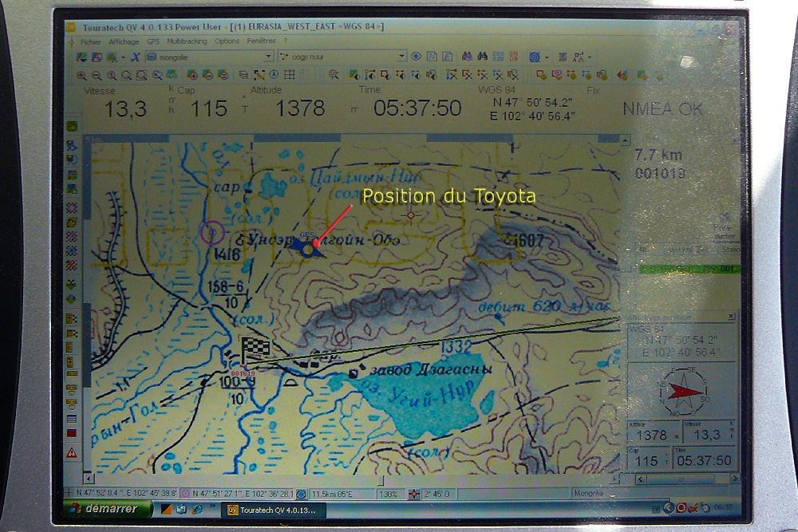This screenshot has width=798, height=532.
Task: Open the Multitracking menu
Action: pyautogui.click(x=187, y=41)
